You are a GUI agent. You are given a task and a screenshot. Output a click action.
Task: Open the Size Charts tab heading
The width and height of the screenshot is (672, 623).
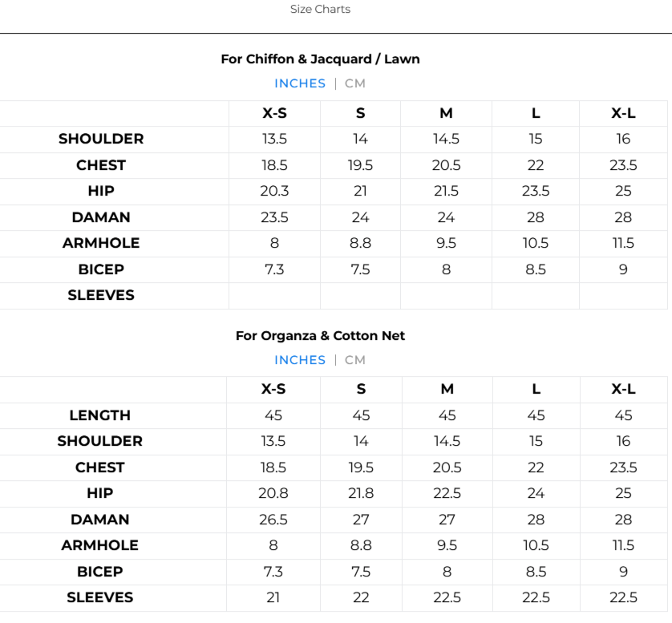[320, 10]
